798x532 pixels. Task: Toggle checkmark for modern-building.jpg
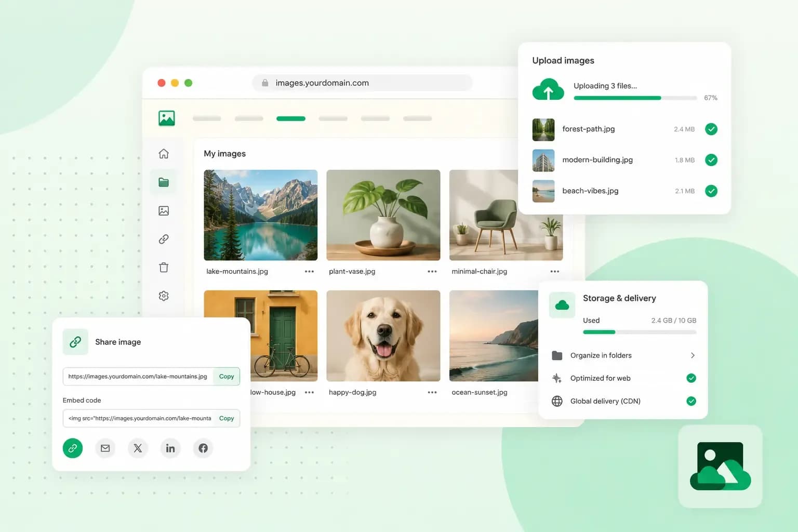click(711, 160)
